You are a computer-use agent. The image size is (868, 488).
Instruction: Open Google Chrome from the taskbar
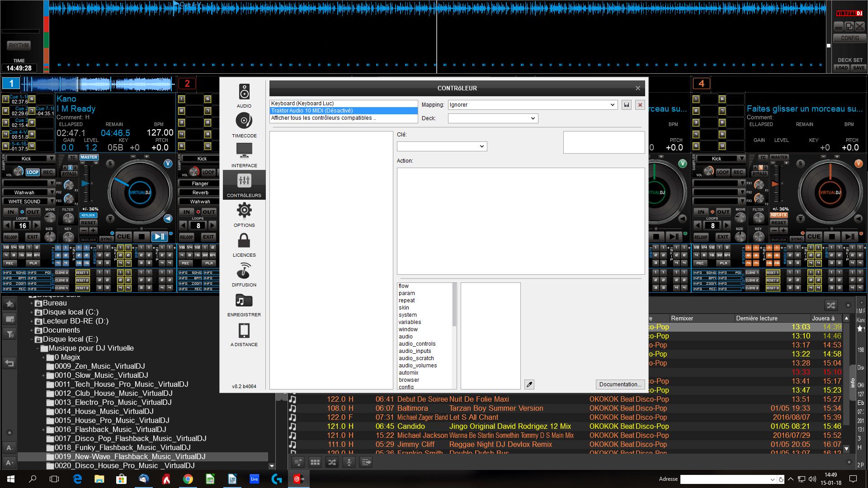[188, 479]
